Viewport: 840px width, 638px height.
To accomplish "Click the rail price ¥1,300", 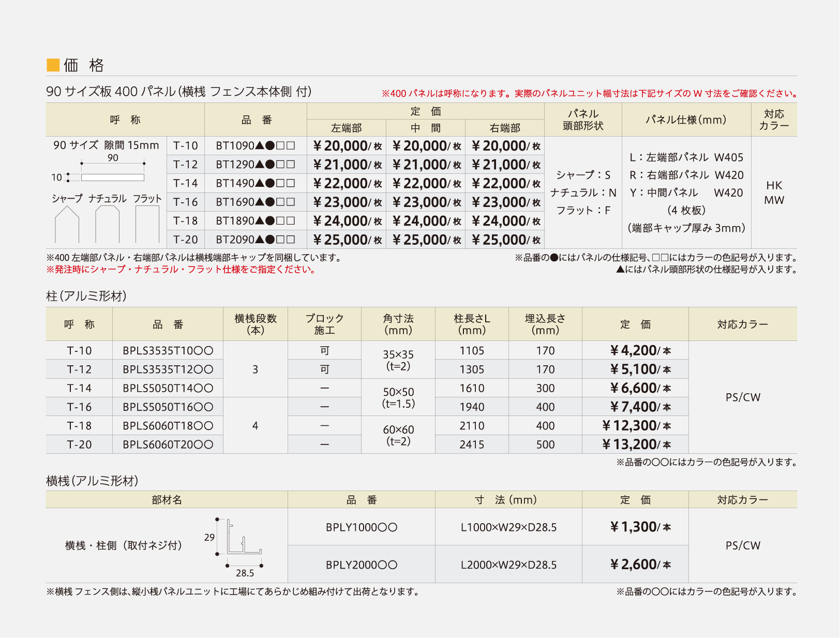I will (640, 527).
